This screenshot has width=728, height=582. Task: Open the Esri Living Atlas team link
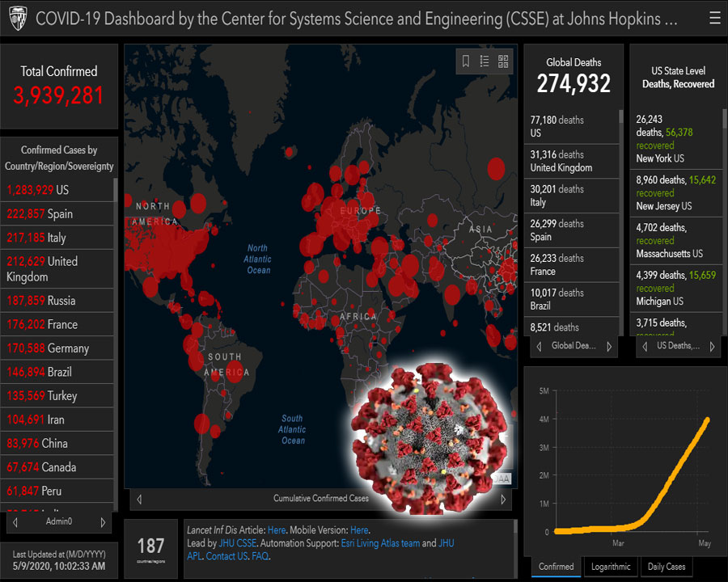point(380,543)
